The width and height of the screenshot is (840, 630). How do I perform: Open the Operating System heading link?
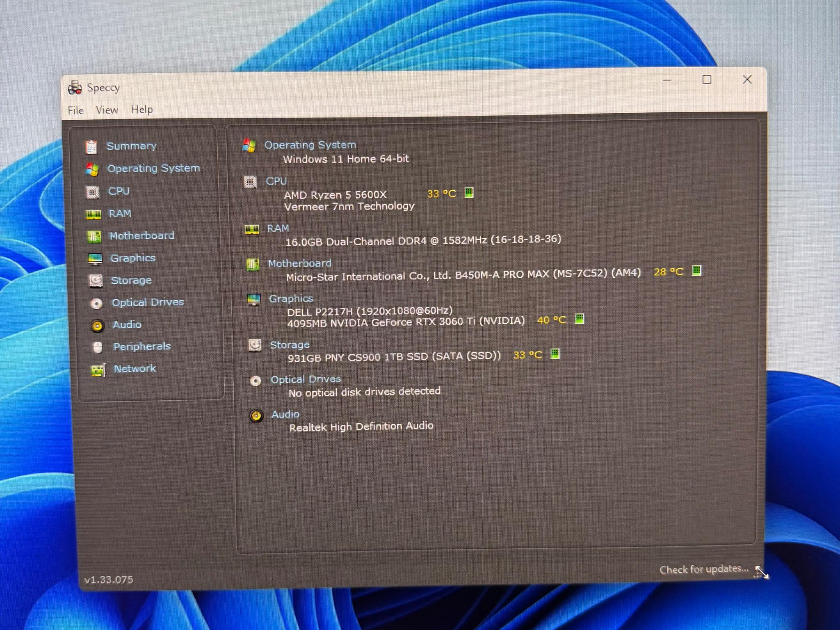click(x=310, y=145)
